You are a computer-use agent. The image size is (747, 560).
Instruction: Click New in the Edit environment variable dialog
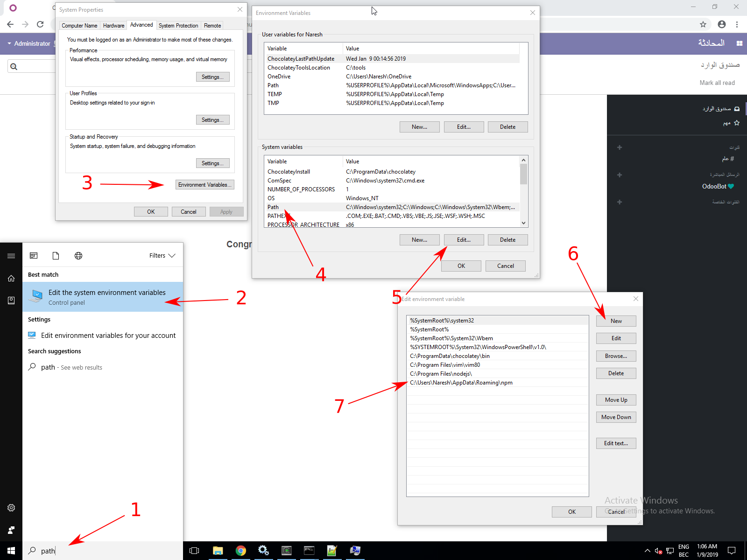click(616, 321)
